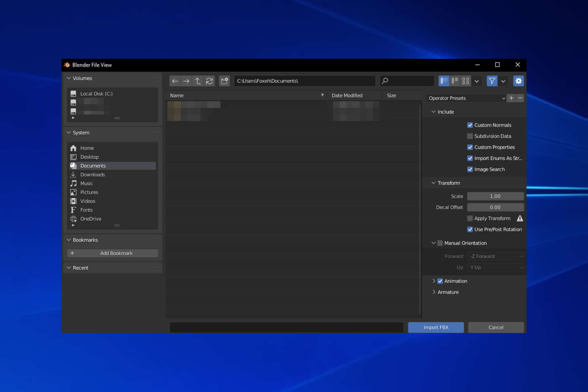Viewport: 588px width, 392px height.
Task: Click the Apply Transform warning icon
Action: 520,218
